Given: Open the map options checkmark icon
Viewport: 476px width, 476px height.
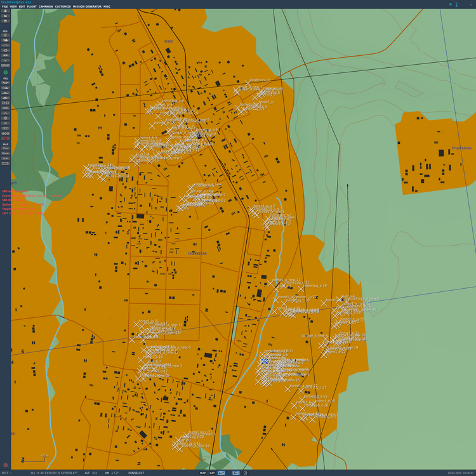Looking at the screenshot, I should pos(6,60).
